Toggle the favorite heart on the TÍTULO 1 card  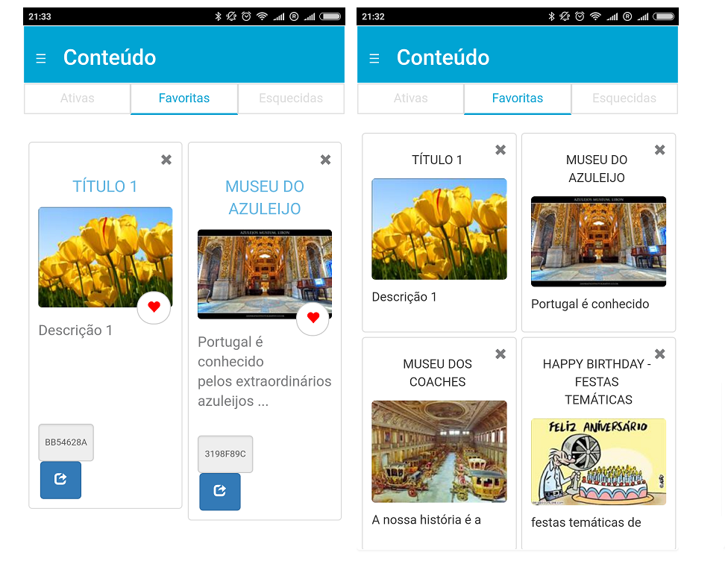coord(154,307)
